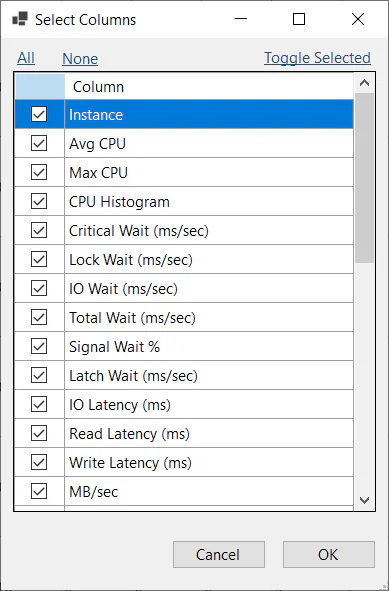Select the Read Latency (ms) row text
The height and width of the screenshot is (591, 389).
point(129,434)
